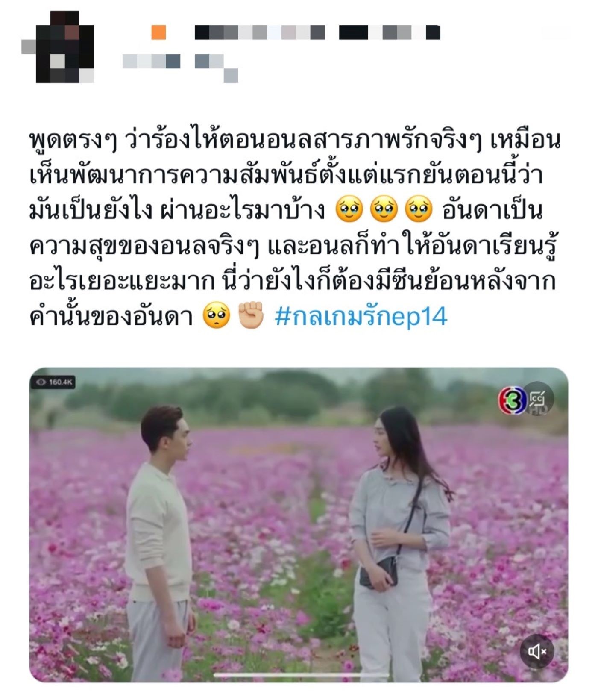Open the blurred username handle

(x=180, y=65)
